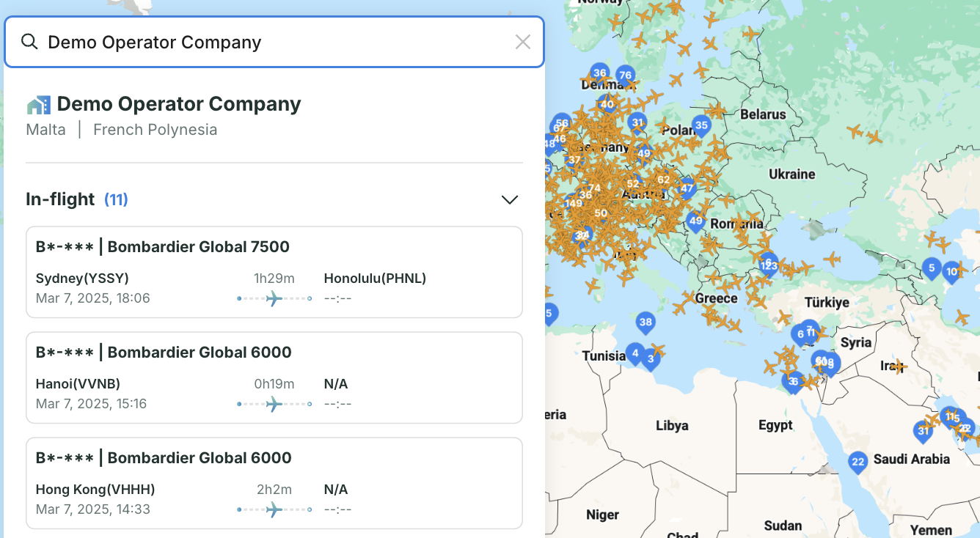Click the 4 cluster marker near Tunisia
Viewport: 980px width, 538px height.
pyautogui.click(x=635, y=354)
